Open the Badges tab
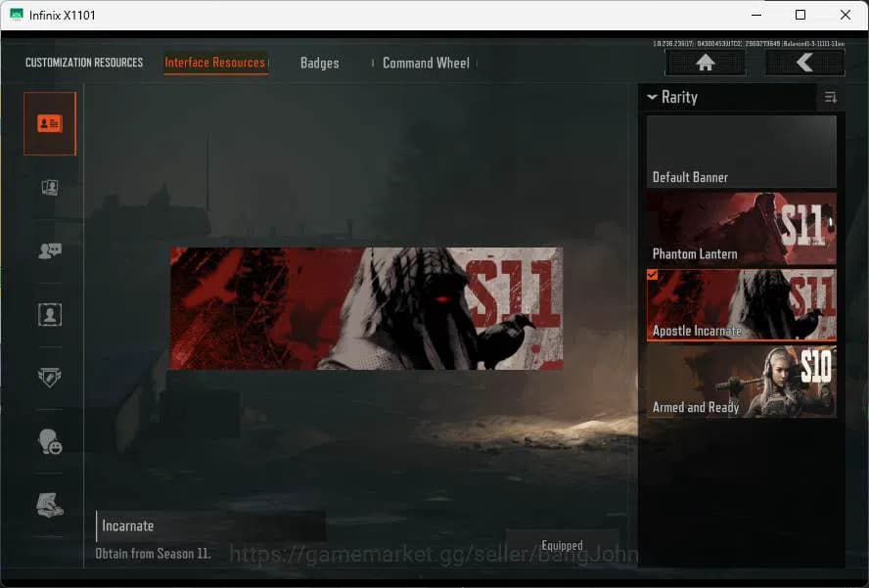Screen dimensions: 869x588 coord(319,63)
